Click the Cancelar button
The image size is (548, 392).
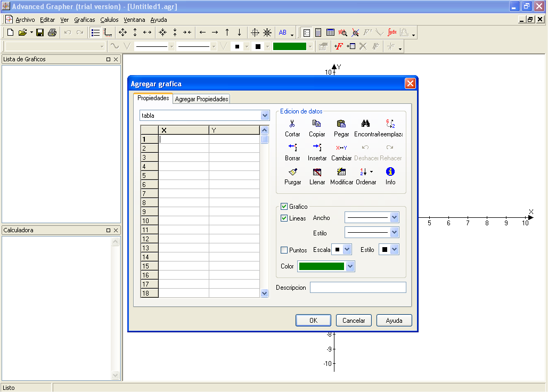(353, 321)
